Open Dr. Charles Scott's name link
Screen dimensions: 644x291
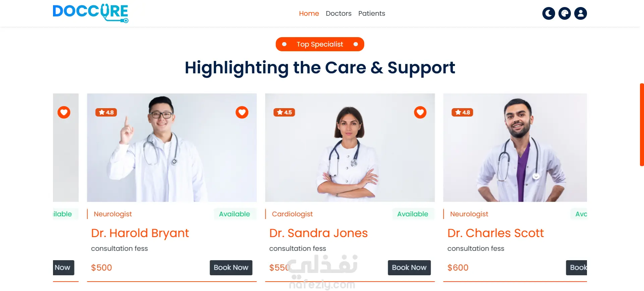coord(495,233)
